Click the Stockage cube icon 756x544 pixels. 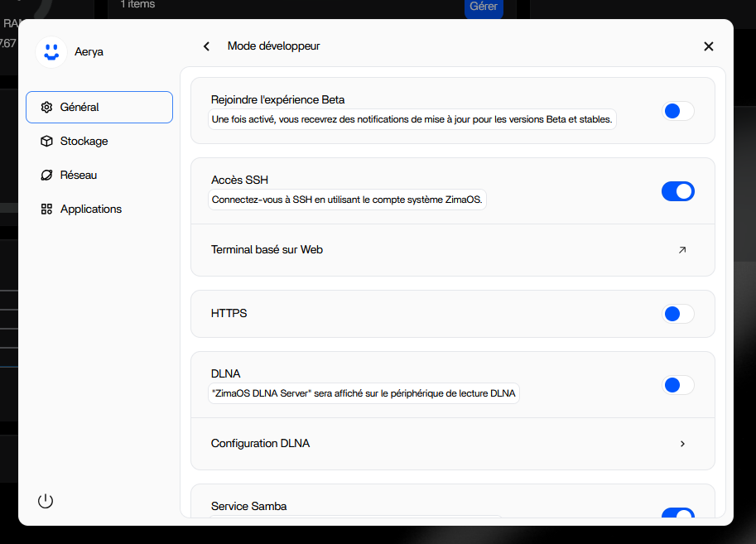coord(46,141)
